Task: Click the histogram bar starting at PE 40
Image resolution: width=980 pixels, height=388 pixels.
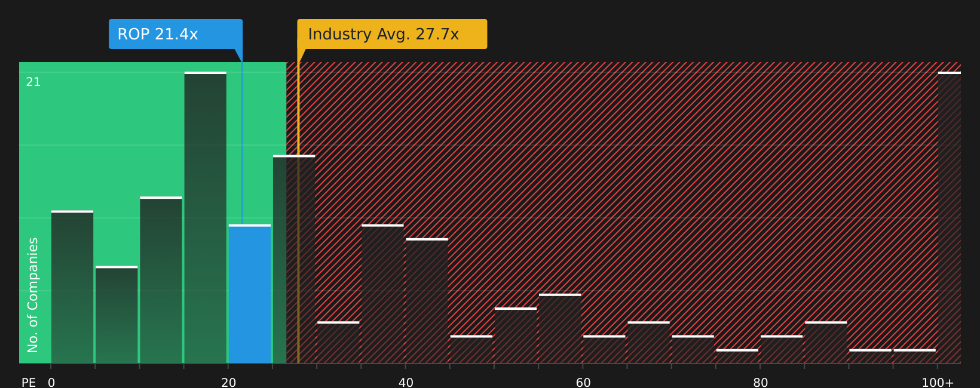Action: [x=427, y=301]
